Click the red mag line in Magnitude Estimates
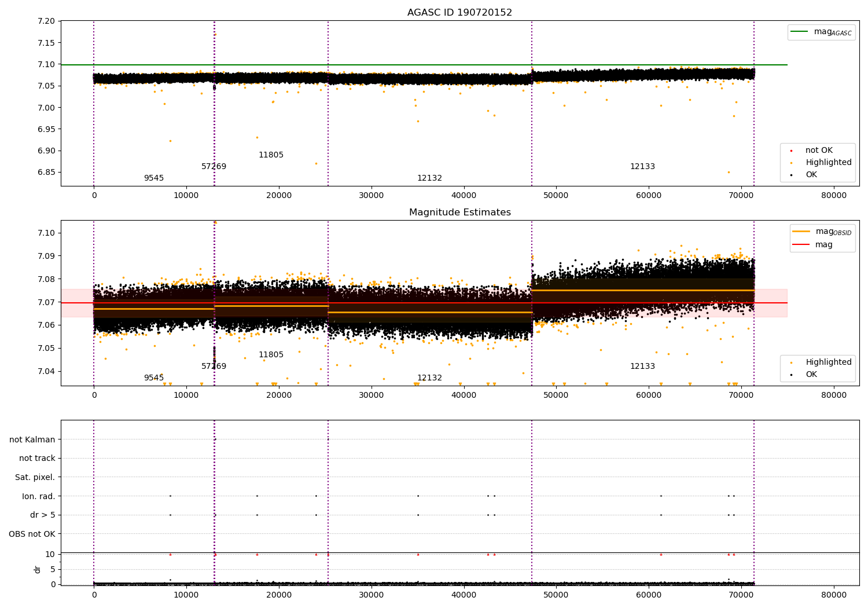Image resolution: width=868 pixels, height=608 pixels. point(424,303)
